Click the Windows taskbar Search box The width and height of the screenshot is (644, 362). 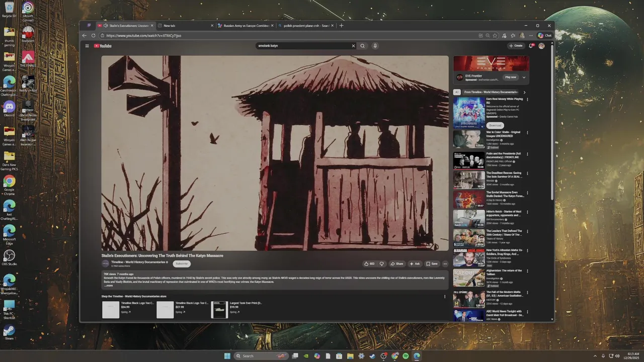pyautogui.click(x=261, y=356)
